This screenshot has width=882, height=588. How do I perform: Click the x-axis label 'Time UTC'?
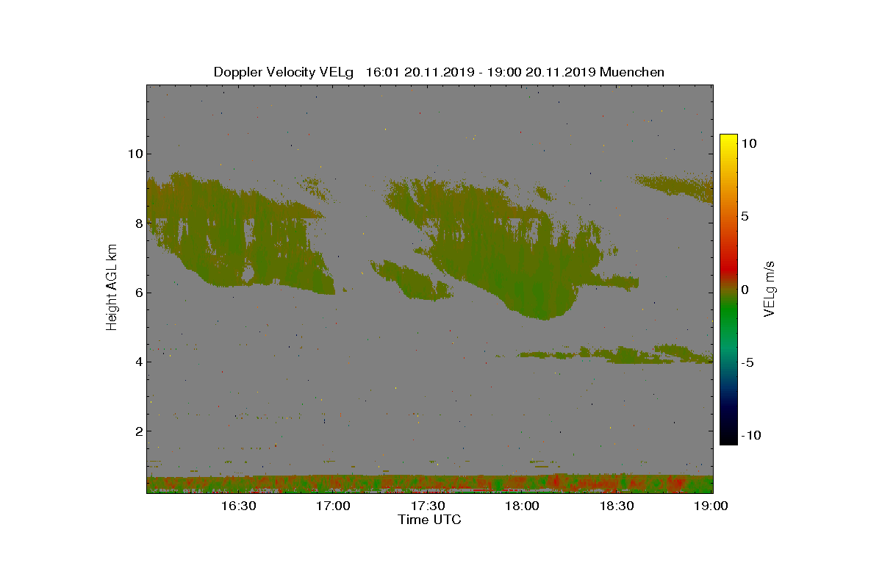[x=430, y=520]
